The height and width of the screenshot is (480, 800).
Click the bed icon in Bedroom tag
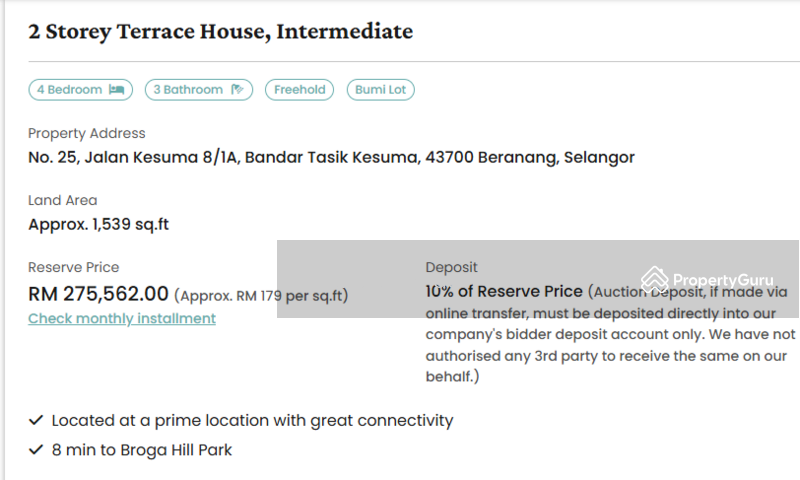116,90
